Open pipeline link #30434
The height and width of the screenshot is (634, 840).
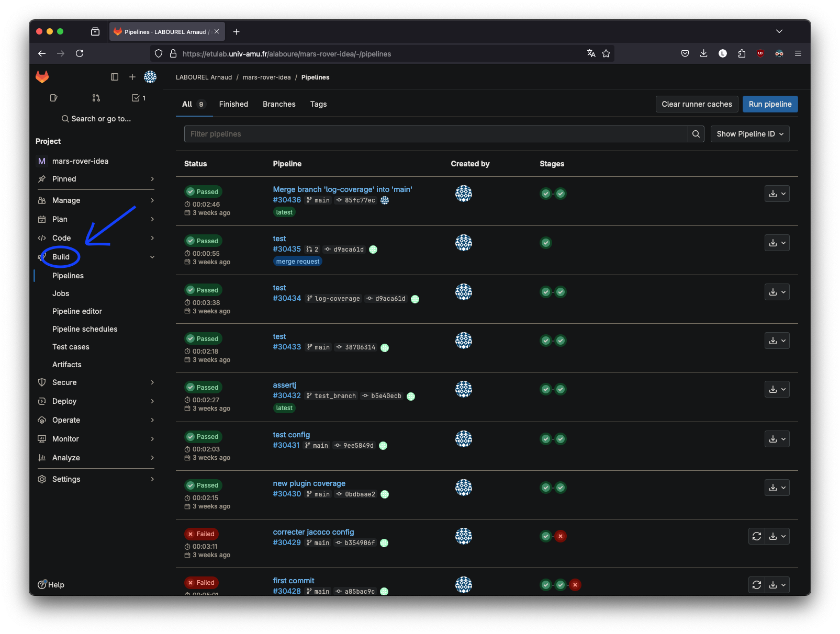(287, 298)
